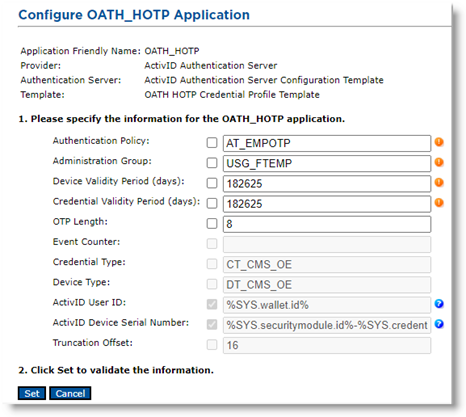
Task: Check the Credential Validity Period checkbox
Action: pyautogui.click(x=212, y=203)
